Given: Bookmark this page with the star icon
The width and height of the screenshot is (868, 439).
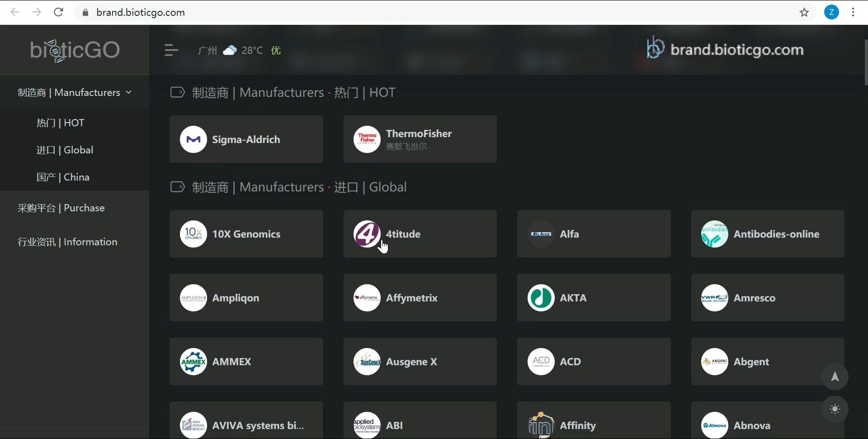Looking at the screenshot, I should pyautogui.click(x=804, y=12).
